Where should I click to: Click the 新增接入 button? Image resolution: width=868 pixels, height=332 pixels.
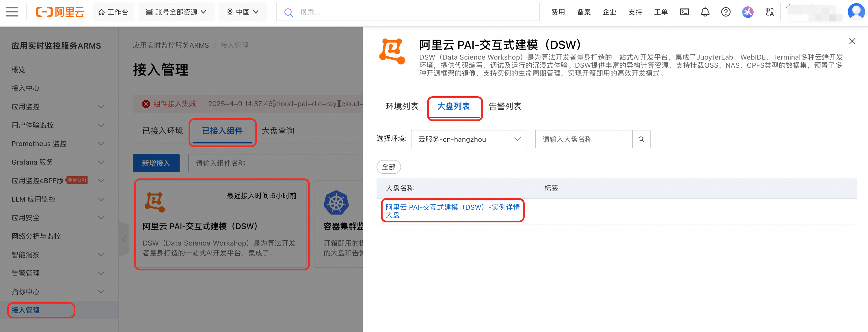tap(156, 163)
